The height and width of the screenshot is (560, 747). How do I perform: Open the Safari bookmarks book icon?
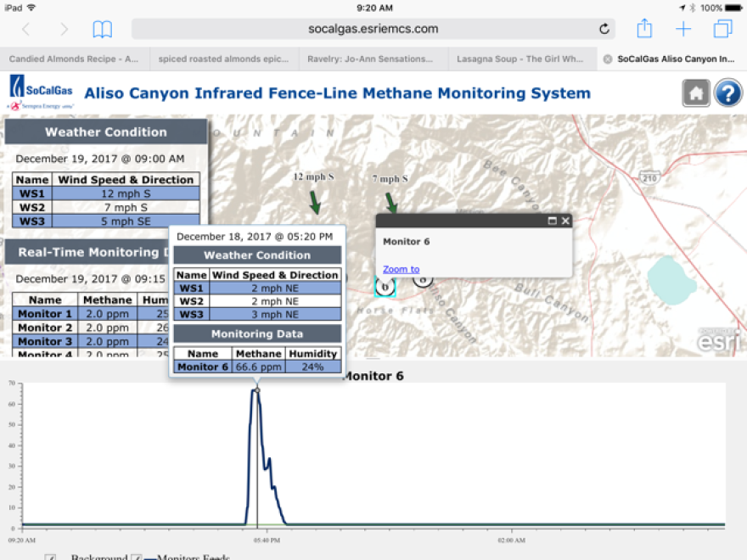103,30
